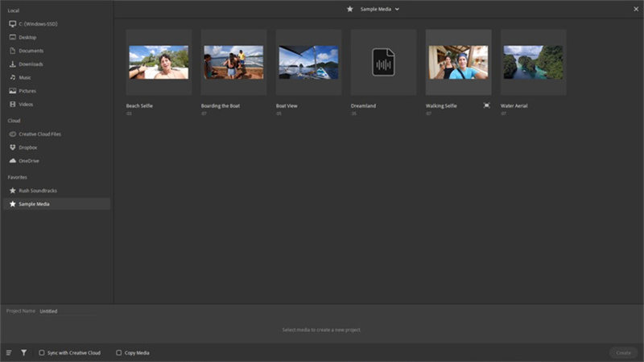
Task: Open the Sample Media location dropdown
Action: [x=397, y=9]
